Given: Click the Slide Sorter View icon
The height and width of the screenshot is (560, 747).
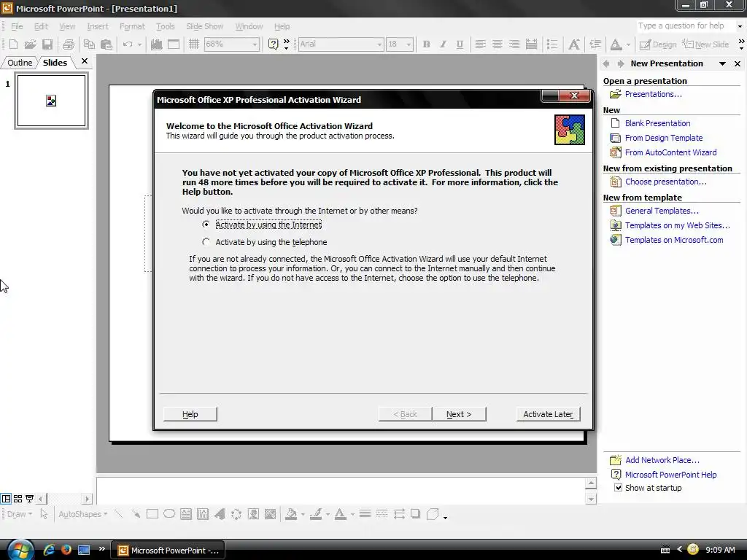Looking at the screenshot, I should point(18,499).
